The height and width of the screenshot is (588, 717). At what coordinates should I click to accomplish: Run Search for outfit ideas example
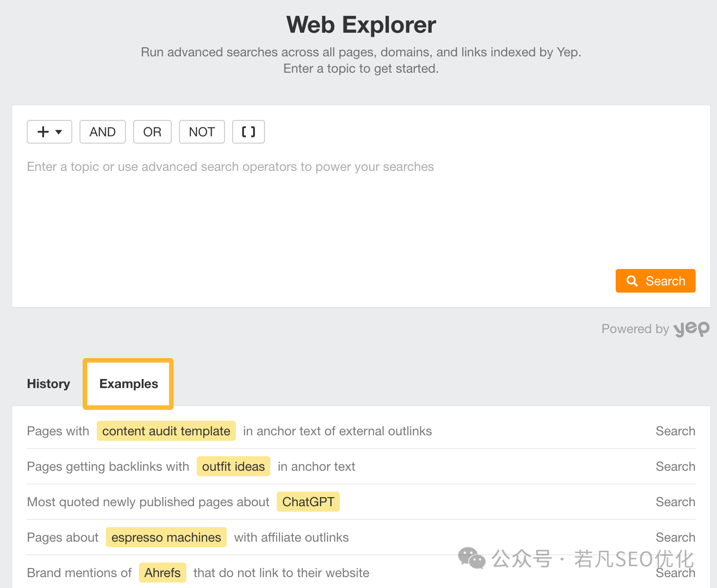[675, 467]
